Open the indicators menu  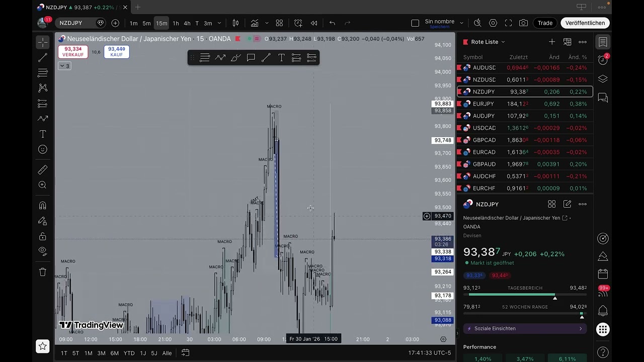pyautogui.click(x=255, y=23)
